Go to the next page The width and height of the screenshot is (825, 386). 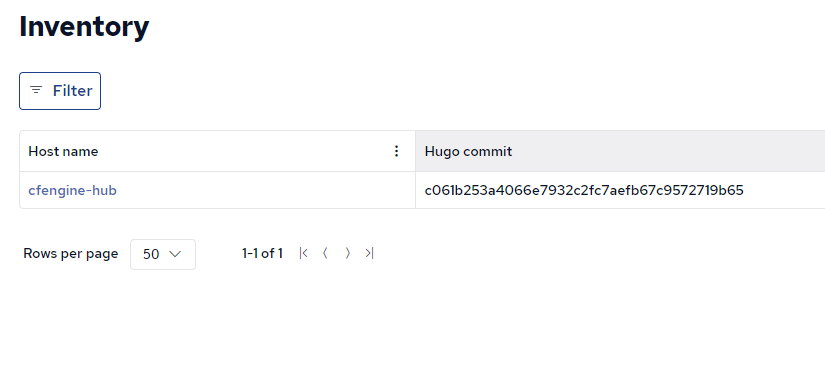347,253
